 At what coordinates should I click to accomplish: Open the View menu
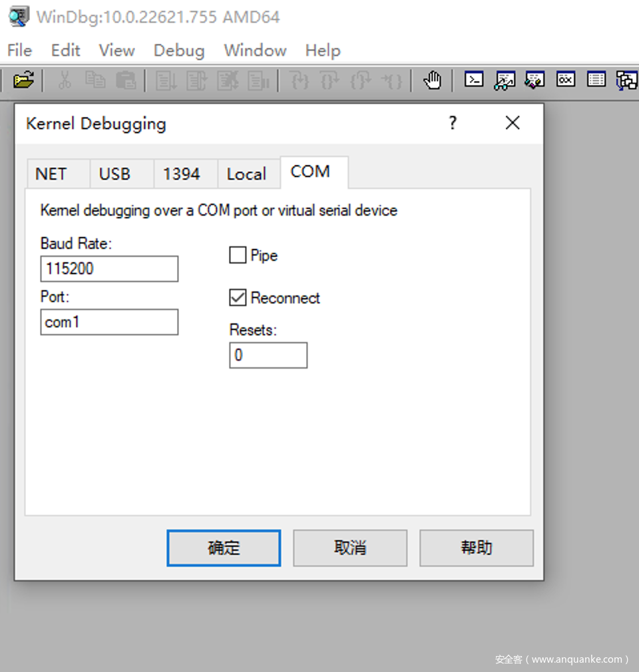click(x=116, y=51)
